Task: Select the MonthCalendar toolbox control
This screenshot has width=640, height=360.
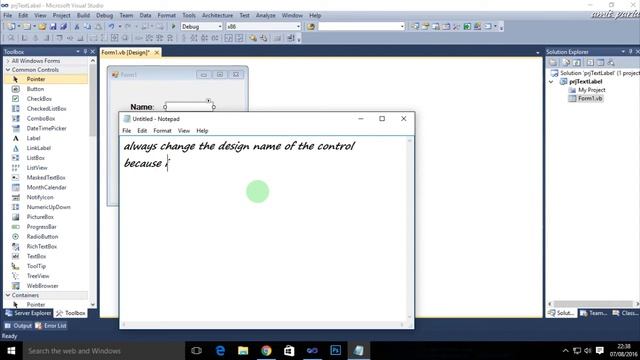Action: 46,187
